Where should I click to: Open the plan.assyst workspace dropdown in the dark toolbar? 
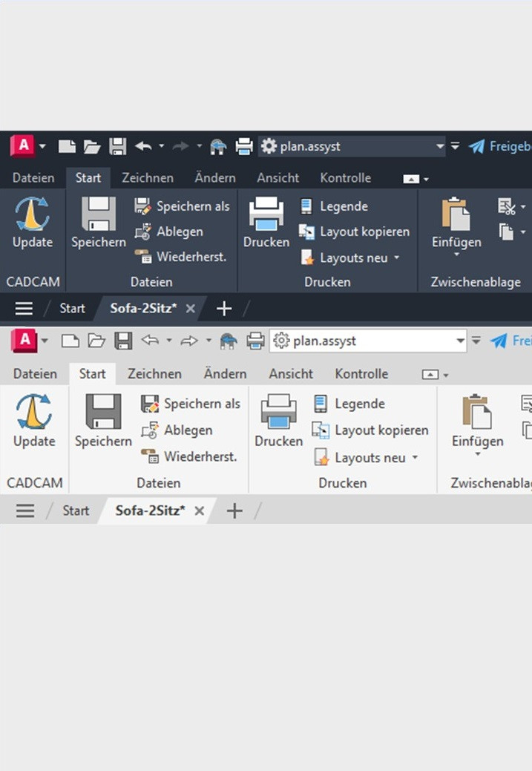point(440,146)
